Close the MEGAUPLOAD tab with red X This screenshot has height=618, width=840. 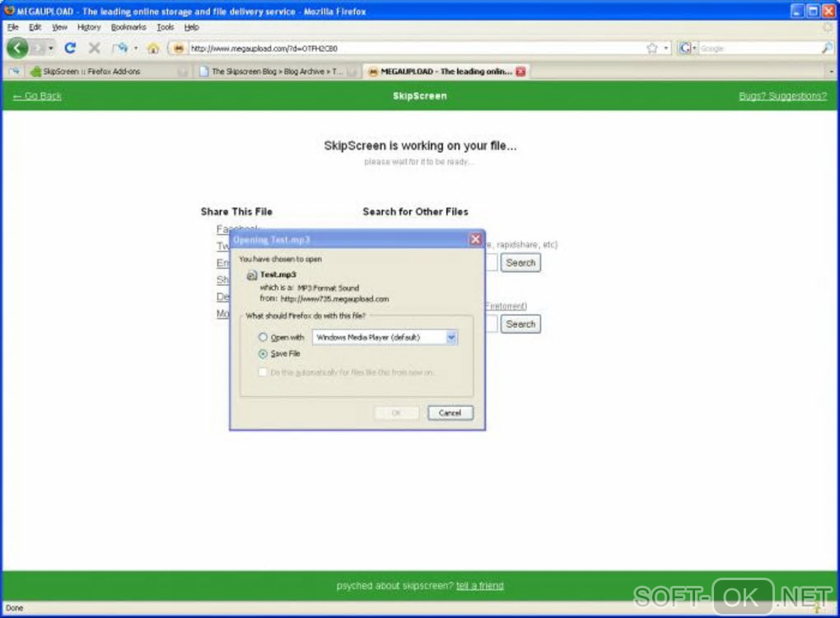point(520,72)
